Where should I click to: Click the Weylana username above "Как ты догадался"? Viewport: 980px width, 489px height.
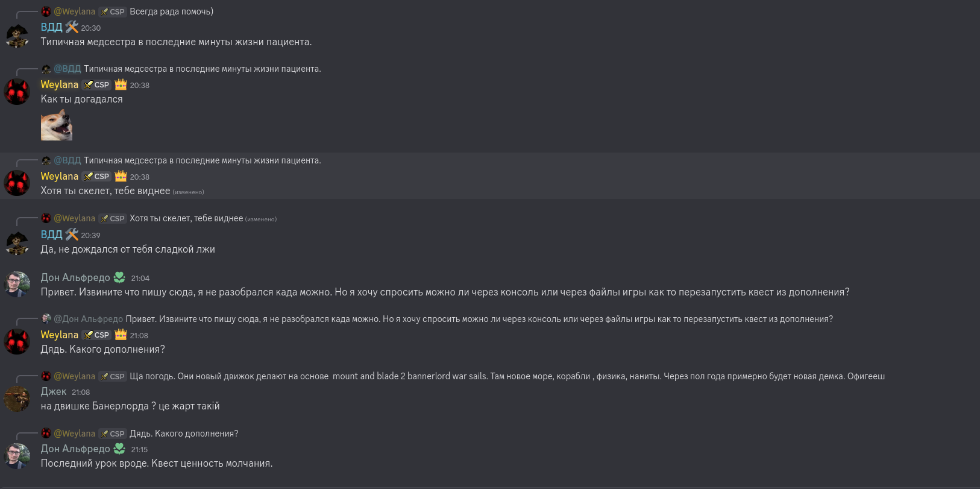click(59, 85)
